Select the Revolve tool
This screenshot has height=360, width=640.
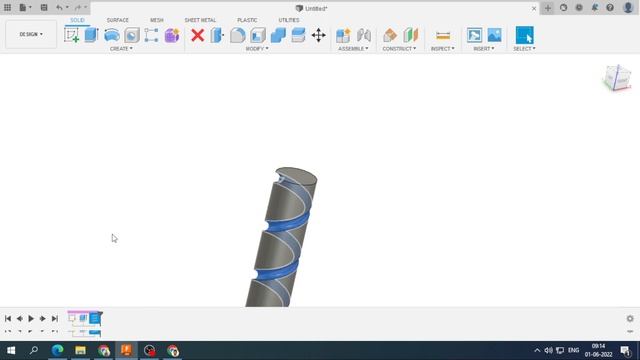tap(111, 35)
